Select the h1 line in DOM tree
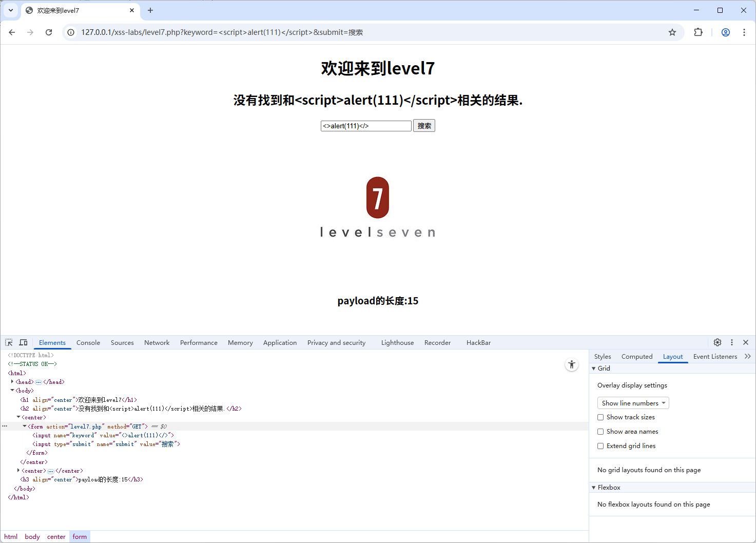Image resolution: width=756 pixels, height=543 pixels. point(79,400)
